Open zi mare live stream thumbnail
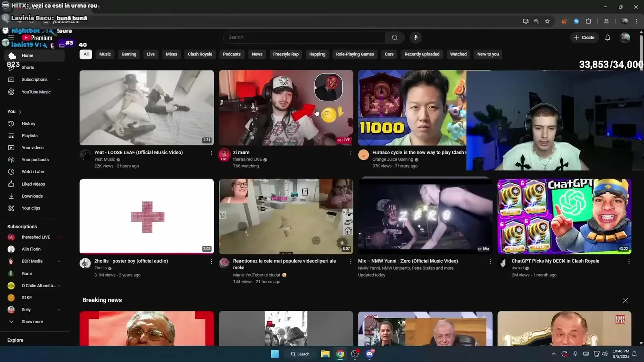 coord(286,108)
